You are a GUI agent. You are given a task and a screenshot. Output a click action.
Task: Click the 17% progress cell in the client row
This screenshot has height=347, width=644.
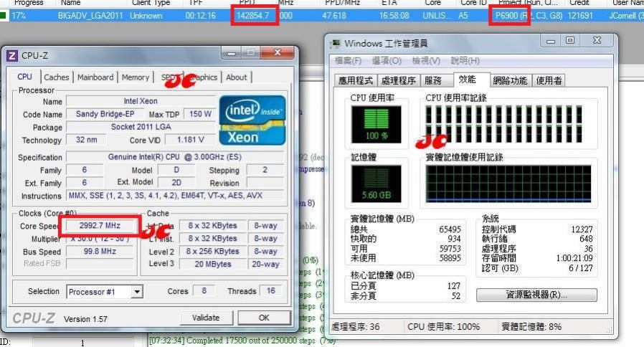click(x=19, y=16)
